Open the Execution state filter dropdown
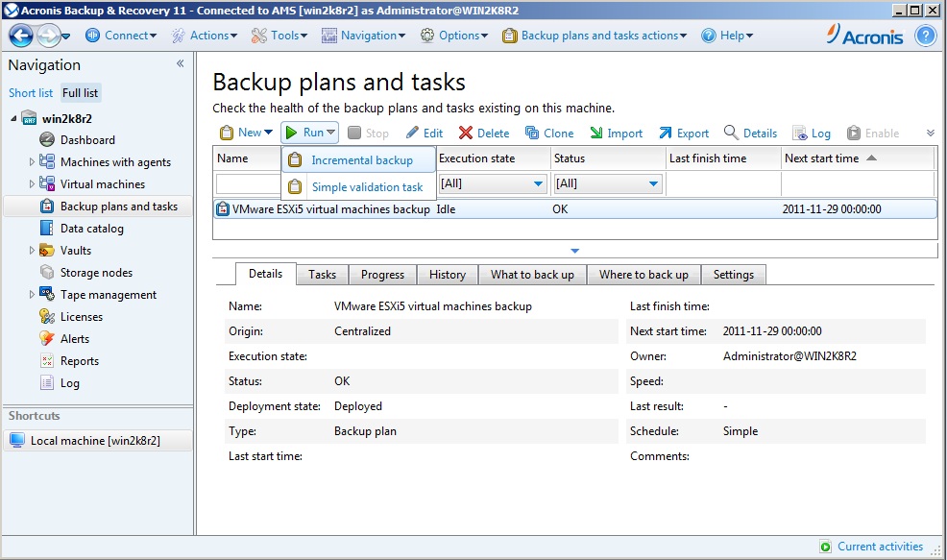This screenshot has width=947, height=560. point(538,183)
